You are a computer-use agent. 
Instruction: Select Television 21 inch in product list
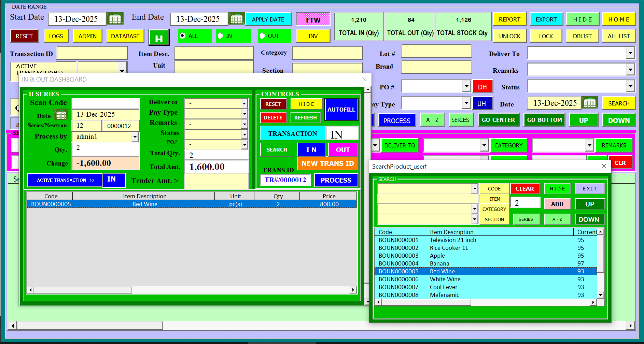point(486,240)
